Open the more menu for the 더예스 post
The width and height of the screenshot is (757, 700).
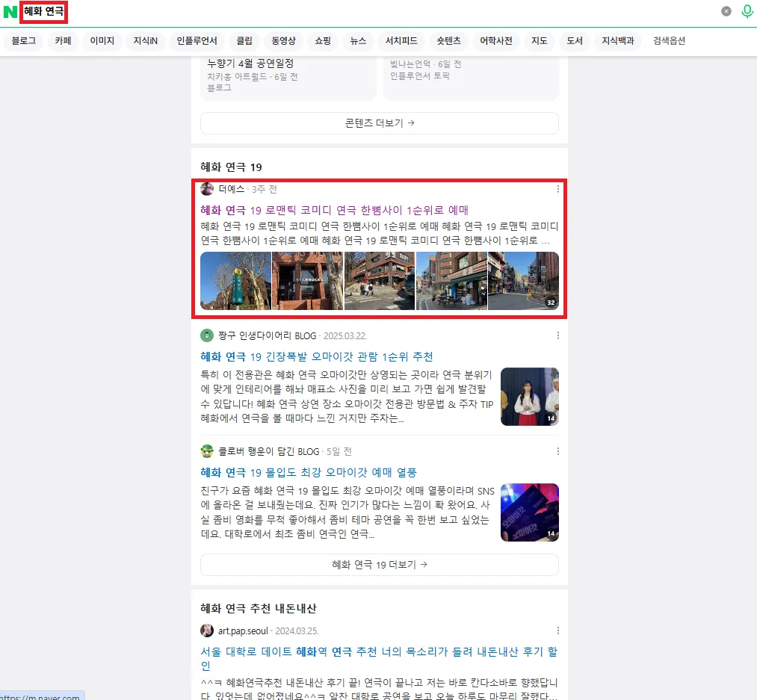coord(558,189)
